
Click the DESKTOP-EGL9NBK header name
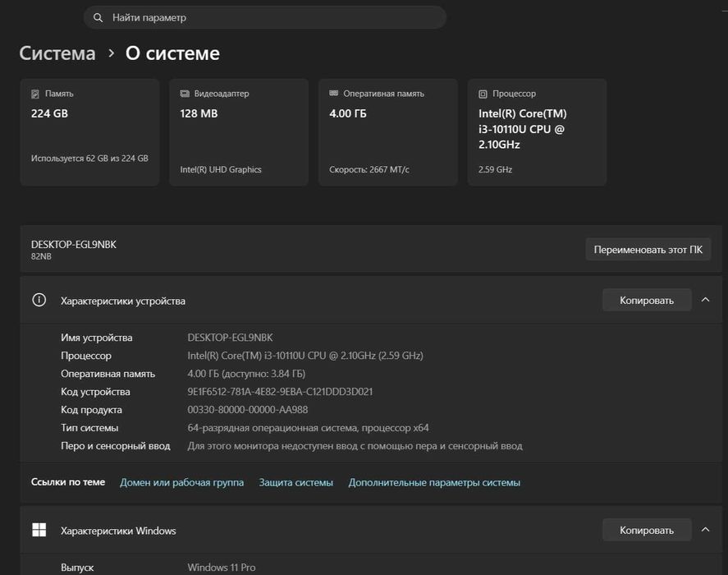click(x=74, y=245)
